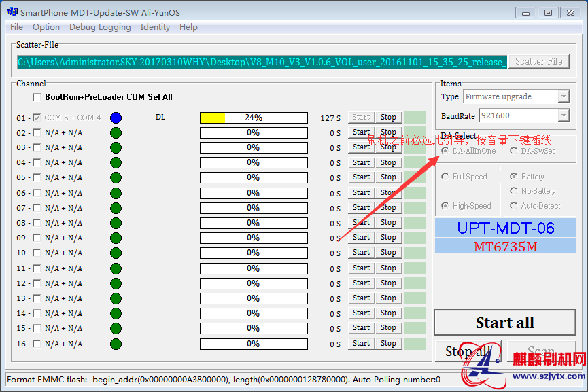588x392 pixels.
Task: Open the Option menu
Action: tap(46, 27)
